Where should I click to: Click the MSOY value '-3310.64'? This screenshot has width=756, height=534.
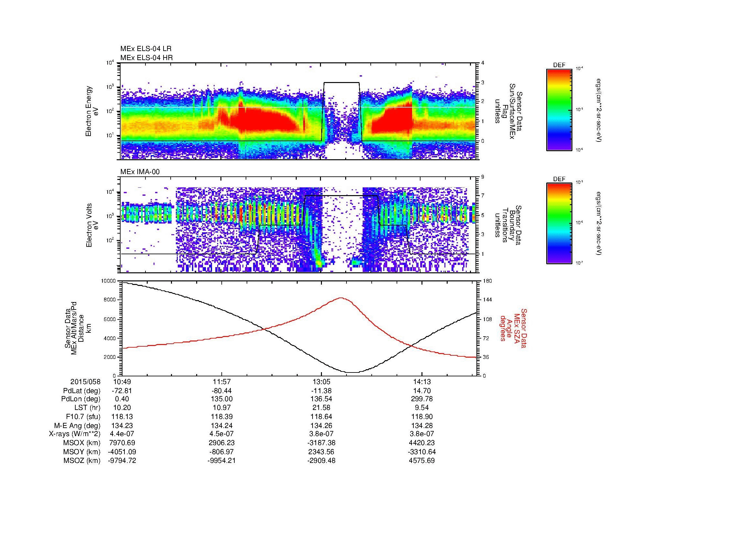[x=422, y=452]
